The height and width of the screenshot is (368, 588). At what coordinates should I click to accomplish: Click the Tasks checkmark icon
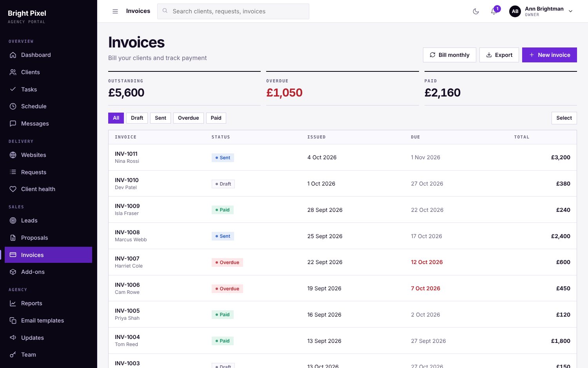click(x=13, y=89)
